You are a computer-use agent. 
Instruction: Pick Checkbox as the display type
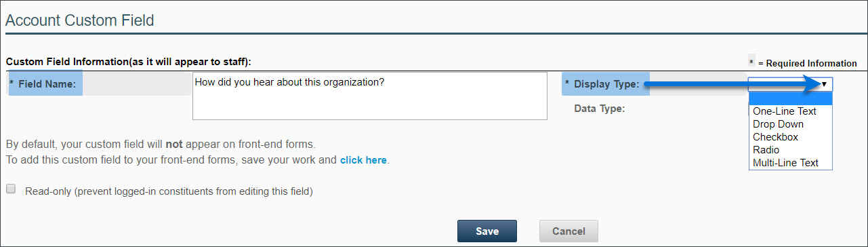pos(775,137)
